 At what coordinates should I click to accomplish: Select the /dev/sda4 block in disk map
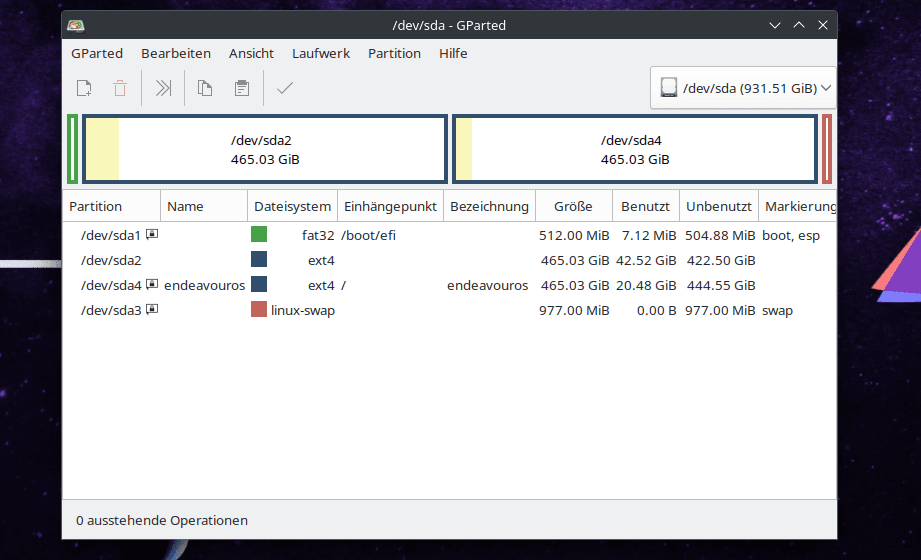(635, 149)
